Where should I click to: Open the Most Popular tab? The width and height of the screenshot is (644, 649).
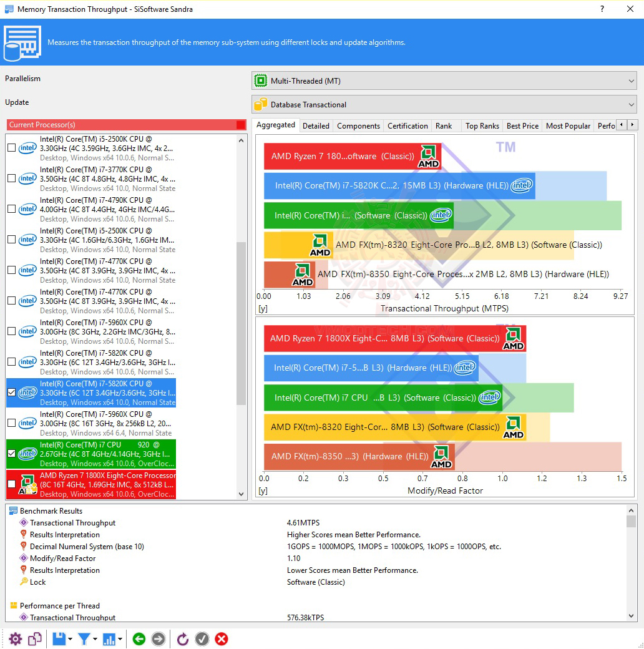pos(568,126)
